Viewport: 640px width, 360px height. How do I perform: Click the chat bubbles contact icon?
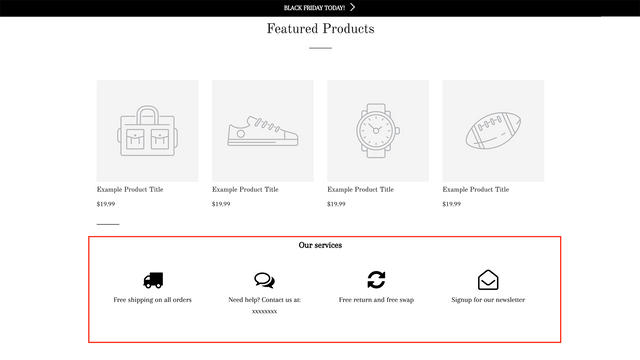point(264,280)
